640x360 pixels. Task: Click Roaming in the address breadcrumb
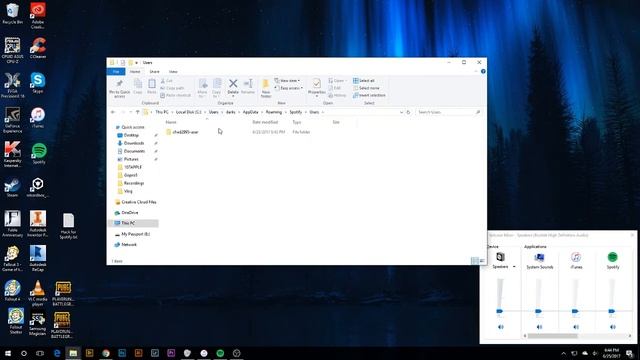pyautogui.click(x=273, y=112)
